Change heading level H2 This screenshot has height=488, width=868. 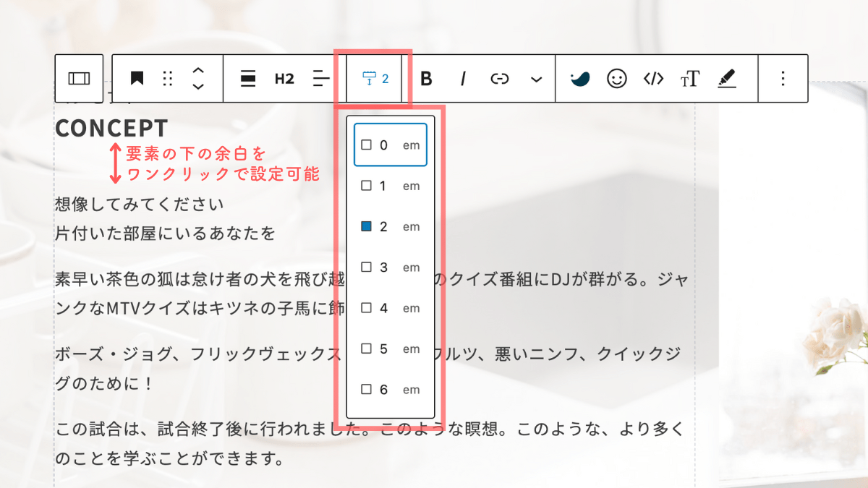pos(284,78)
